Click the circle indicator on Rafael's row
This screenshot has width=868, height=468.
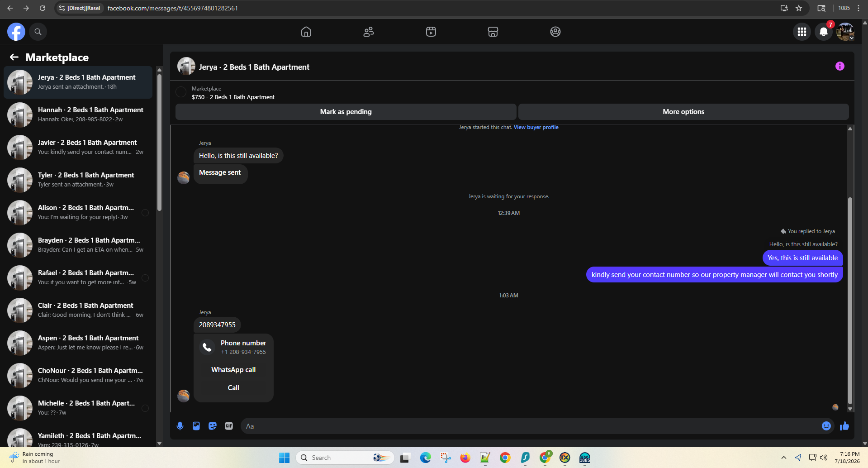click(145, 278)
